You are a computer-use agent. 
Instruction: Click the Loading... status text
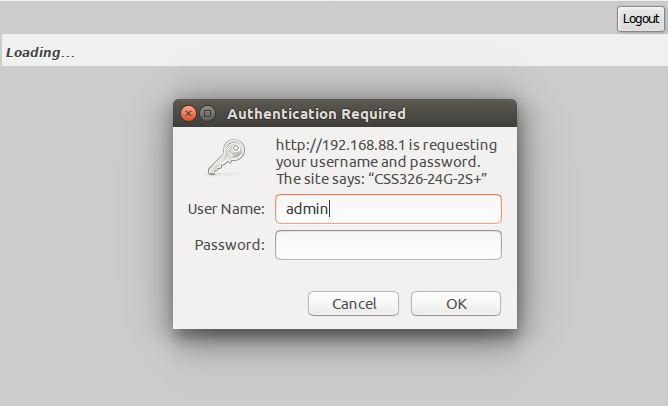[x=40, y=52]
